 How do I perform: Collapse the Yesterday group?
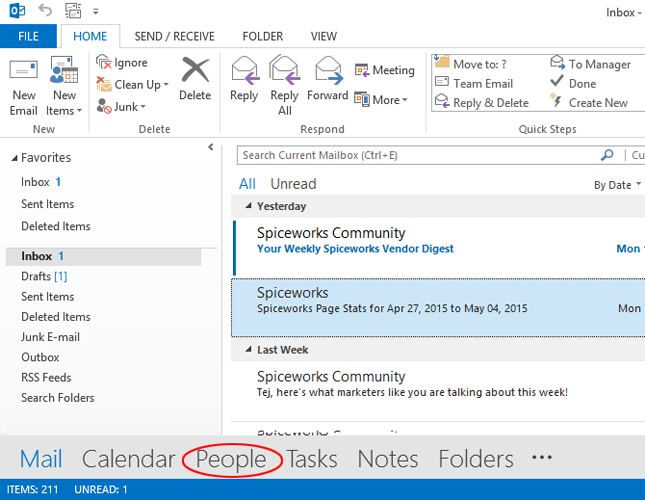point(248,206)
